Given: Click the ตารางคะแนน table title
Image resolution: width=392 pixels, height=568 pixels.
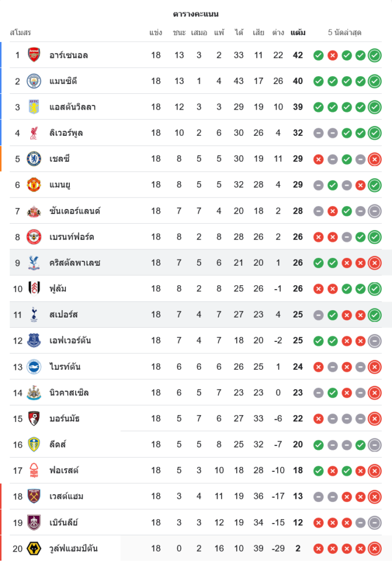Looking at the screenshot, I should [196, 14].
